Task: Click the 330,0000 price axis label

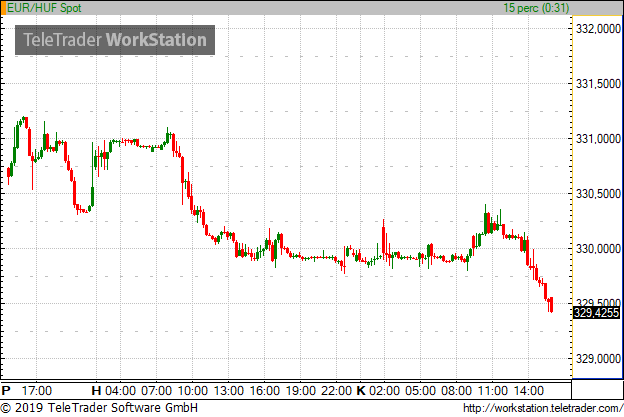Action: point(598,249)
